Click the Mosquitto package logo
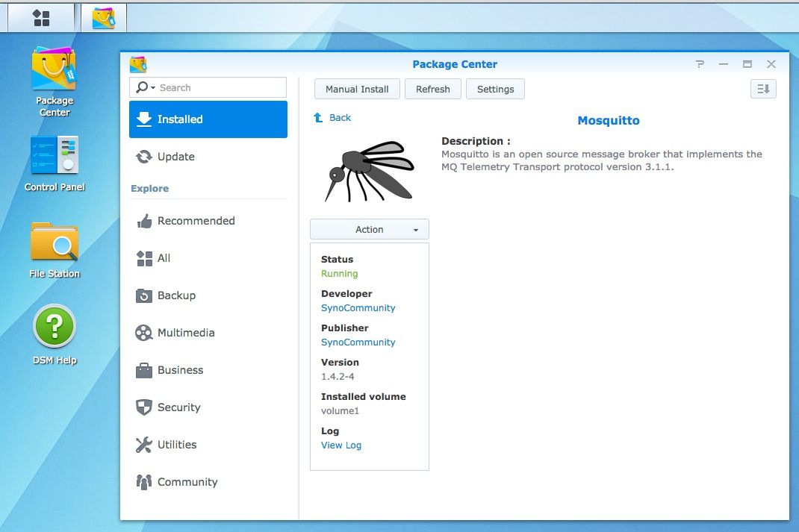799x532 pixels. [x=370, y=171]
